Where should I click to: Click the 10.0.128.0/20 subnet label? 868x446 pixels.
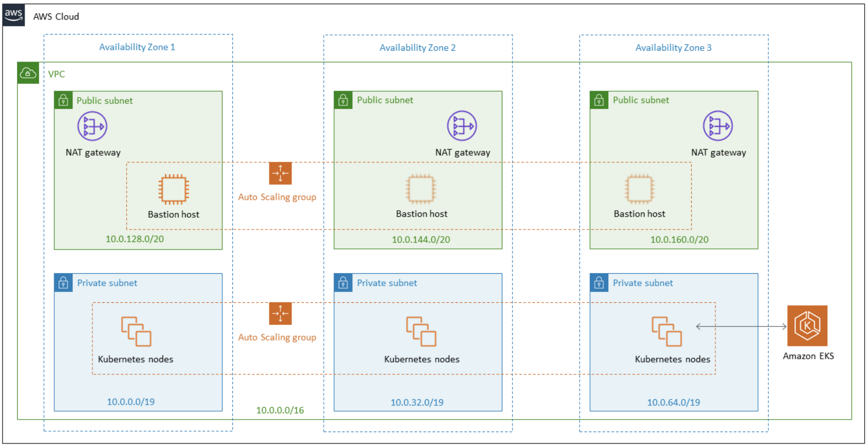click(x=134, y=239)
